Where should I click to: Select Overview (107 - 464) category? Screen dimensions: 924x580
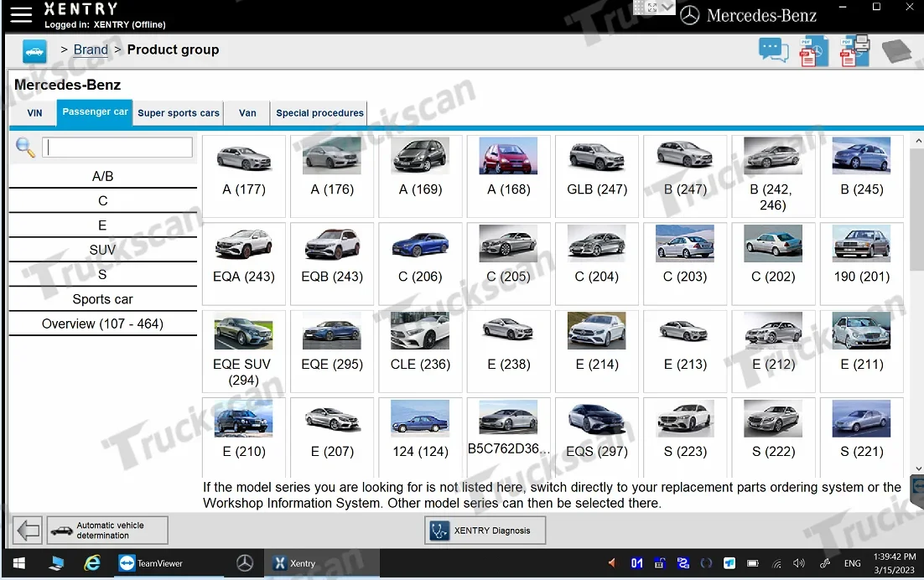[x=102, y=324]
